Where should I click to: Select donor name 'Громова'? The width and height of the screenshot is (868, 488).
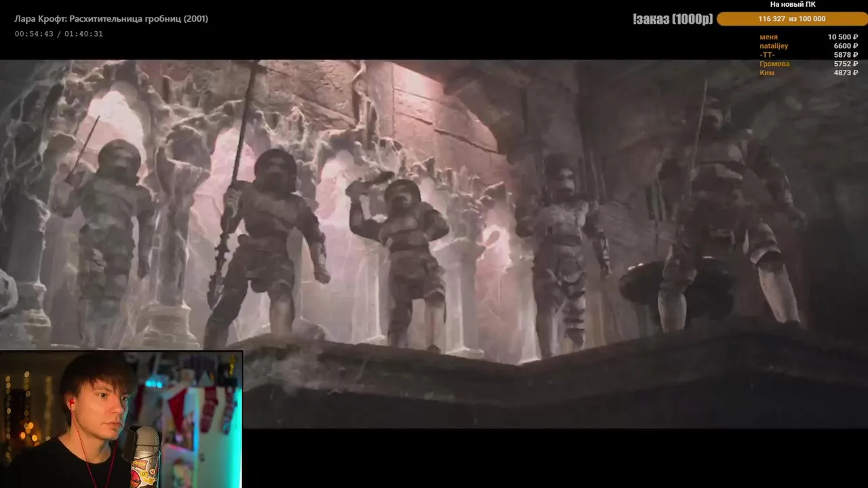pos(774,64)
